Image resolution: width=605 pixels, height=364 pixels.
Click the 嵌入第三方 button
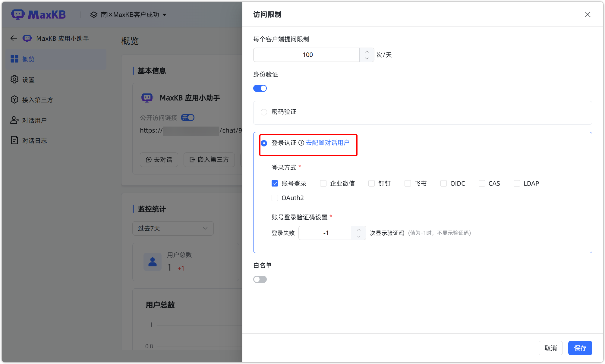coord(209,160)
